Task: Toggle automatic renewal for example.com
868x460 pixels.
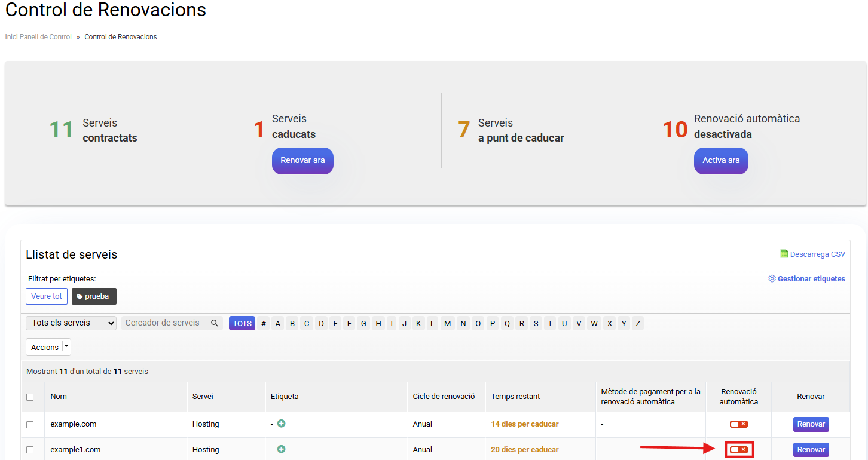Action: [738, 424]
